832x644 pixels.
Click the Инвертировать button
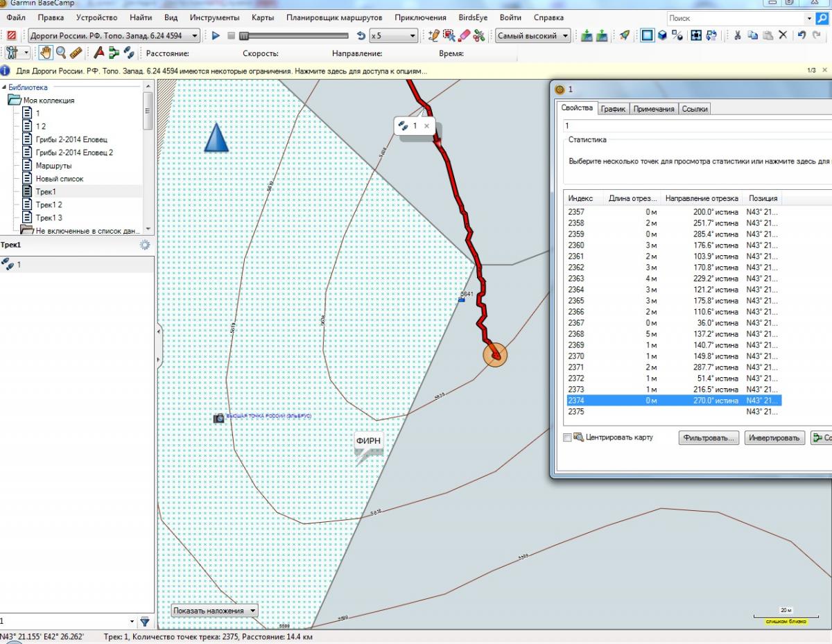tap(775, 437)
